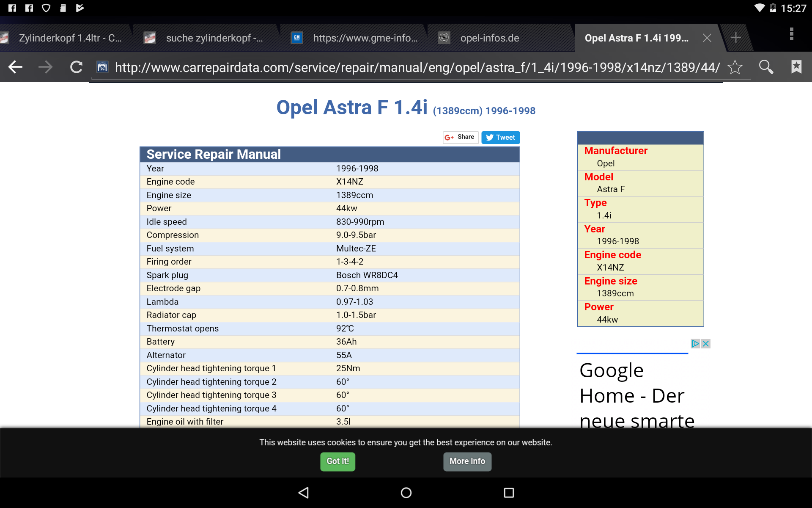Viewport: 812px width, 508px height.
Task: Click the Opel Astra F 1.4i heading
Action: click(352, 107)
